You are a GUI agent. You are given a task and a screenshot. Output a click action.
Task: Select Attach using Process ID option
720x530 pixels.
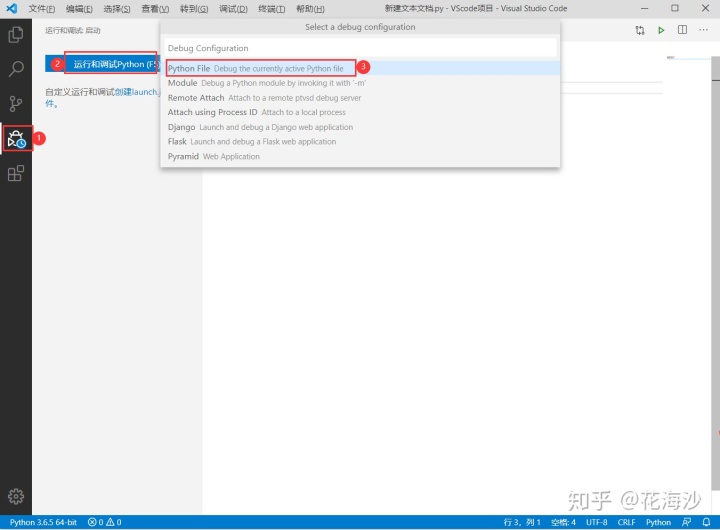[x=360, y=112]
